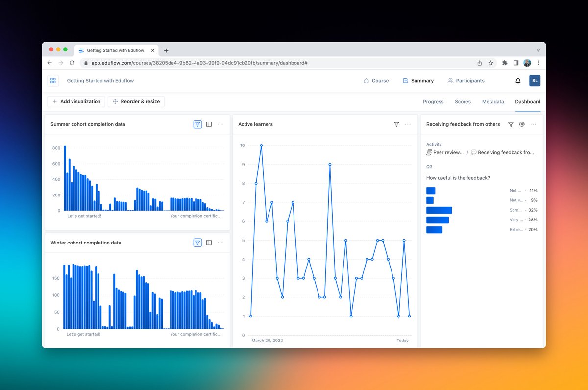Viewport: 588px width, 390px height.
Task: Click the SL avatar badge
Action: pyautogui.click(x=535, y=80)
